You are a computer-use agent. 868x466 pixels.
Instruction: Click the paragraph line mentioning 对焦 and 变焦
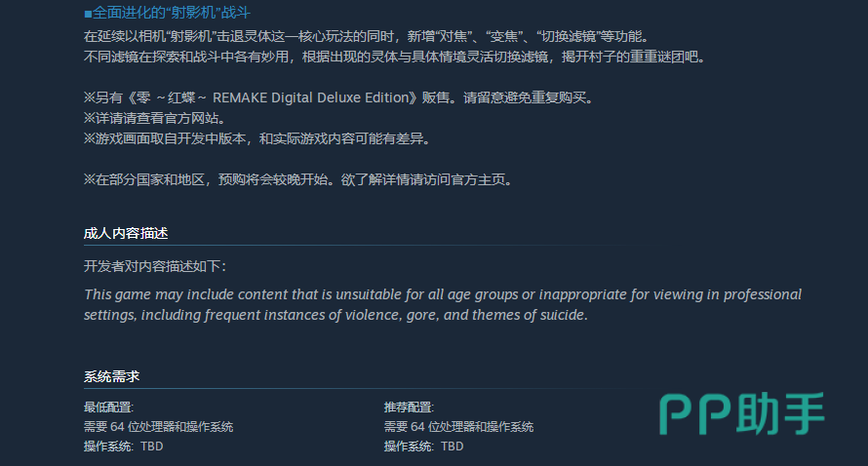[366, 36]
